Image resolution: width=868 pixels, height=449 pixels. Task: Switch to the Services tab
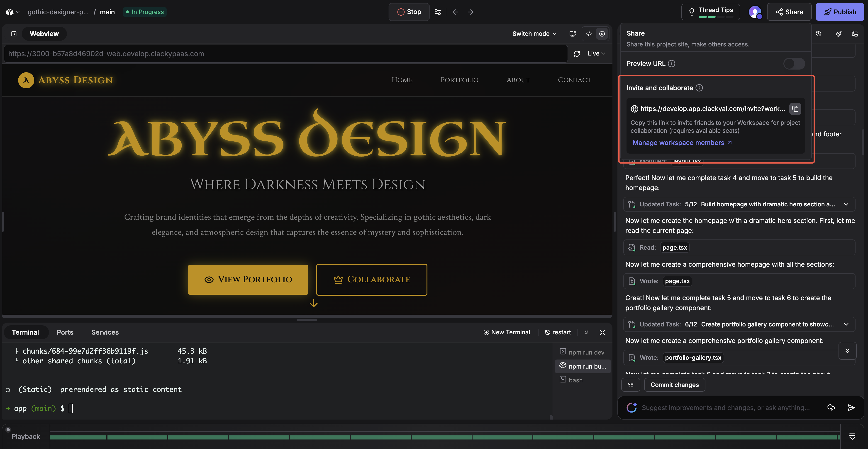point(105,332)
